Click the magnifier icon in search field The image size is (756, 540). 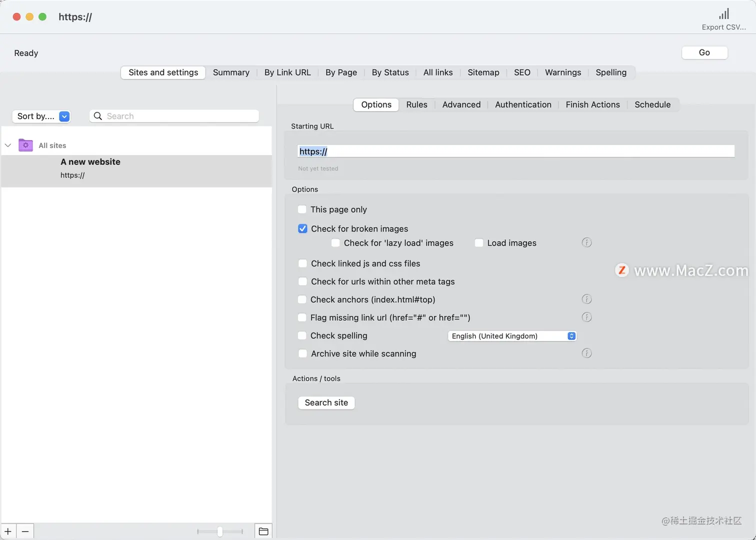(98, 116)
